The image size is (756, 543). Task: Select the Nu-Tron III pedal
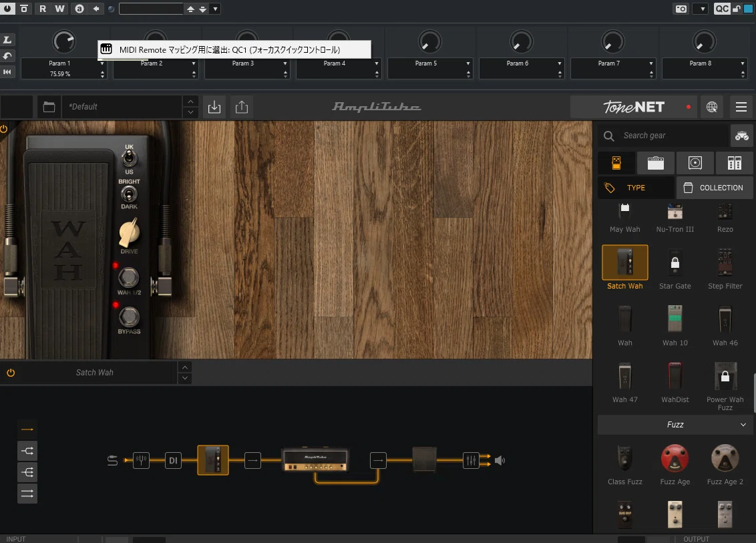pyautogui.click(x=675, y=218)
